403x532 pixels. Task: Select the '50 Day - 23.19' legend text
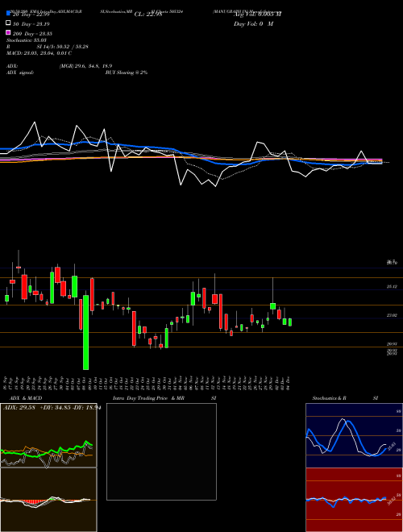(31, 24)
